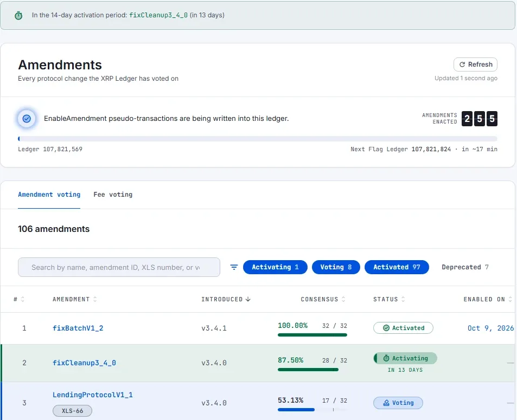Focus the amendment search field
This screenshot has width=517, height=420.
(119, 267)
